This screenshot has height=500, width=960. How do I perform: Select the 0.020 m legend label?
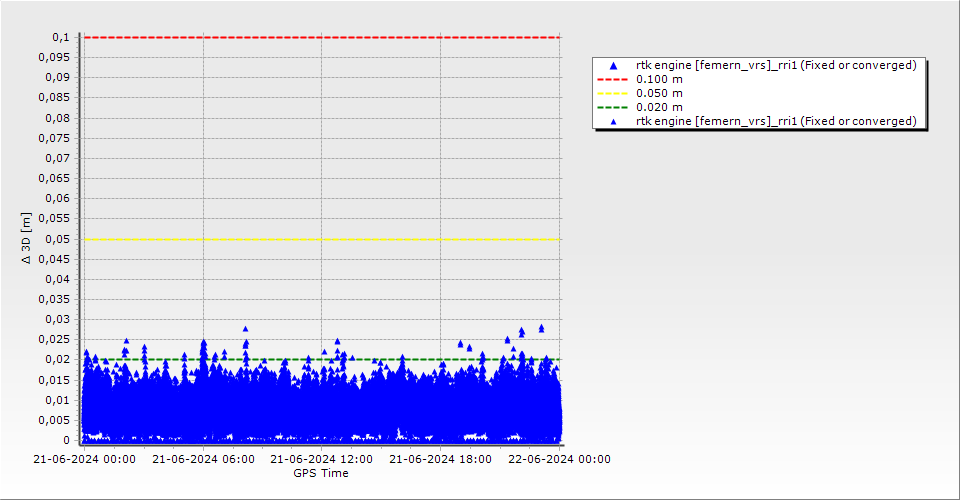(x=660, y=107)
